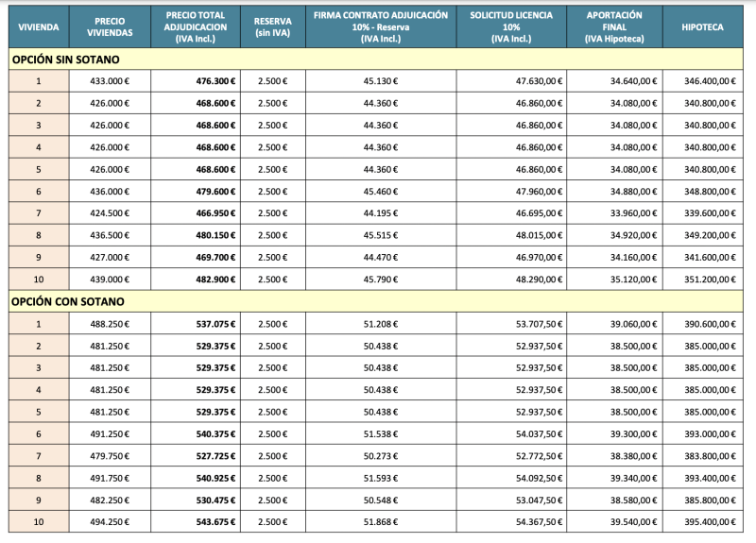Click license cell 48.290,00 €
This screenshot has height=543, width=756.
pos(511,280)
